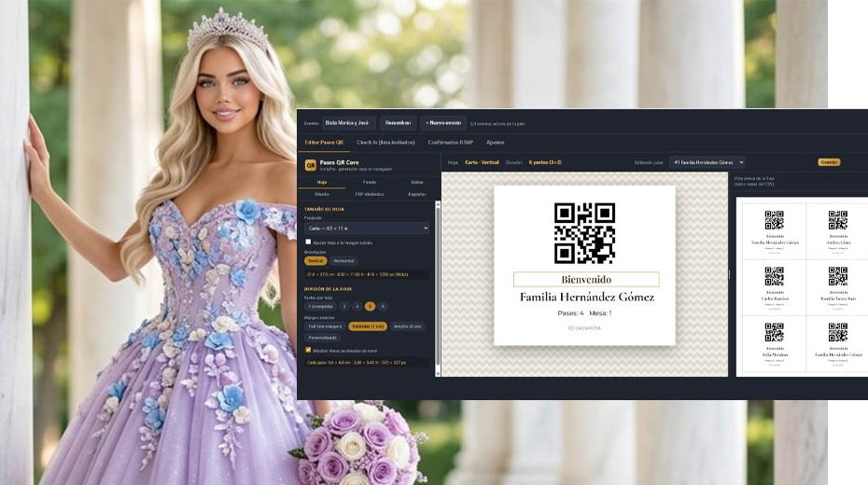Switch to the Editor Pases QR tab

coord(324,143)
